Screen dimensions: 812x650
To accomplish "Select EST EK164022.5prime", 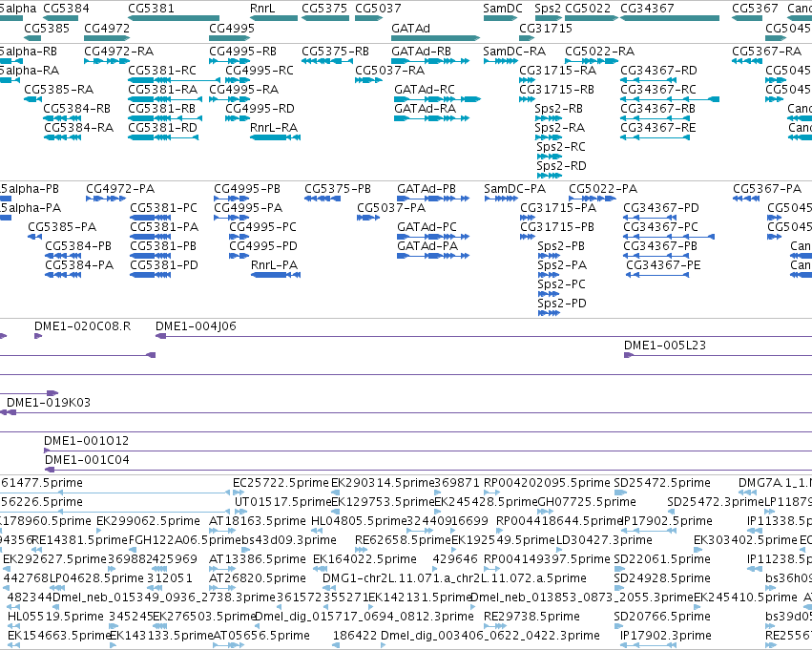I will tap(365, 560).
